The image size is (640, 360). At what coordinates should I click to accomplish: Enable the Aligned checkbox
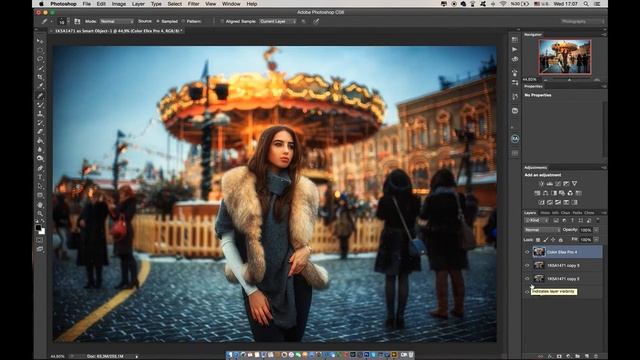pos(222,21)
